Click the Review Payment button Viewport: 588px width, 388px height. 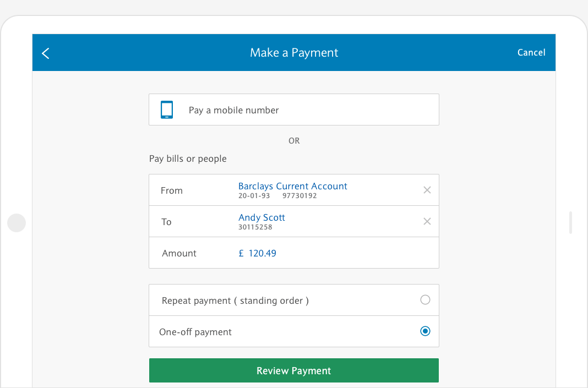tap(294, 370)
